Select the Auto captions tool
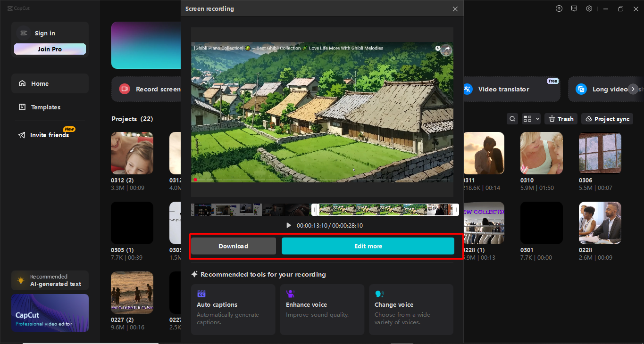This screenshot has width=644, height=344. pyautogui.click(x=233, y=310)
